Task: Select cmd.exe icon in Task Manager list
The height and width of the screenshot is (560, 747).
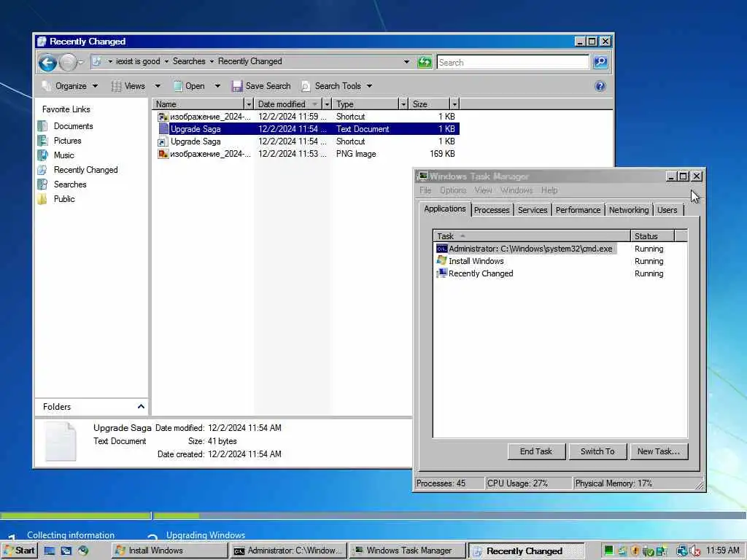Action: pyautogui.click(x=441, y=249)
